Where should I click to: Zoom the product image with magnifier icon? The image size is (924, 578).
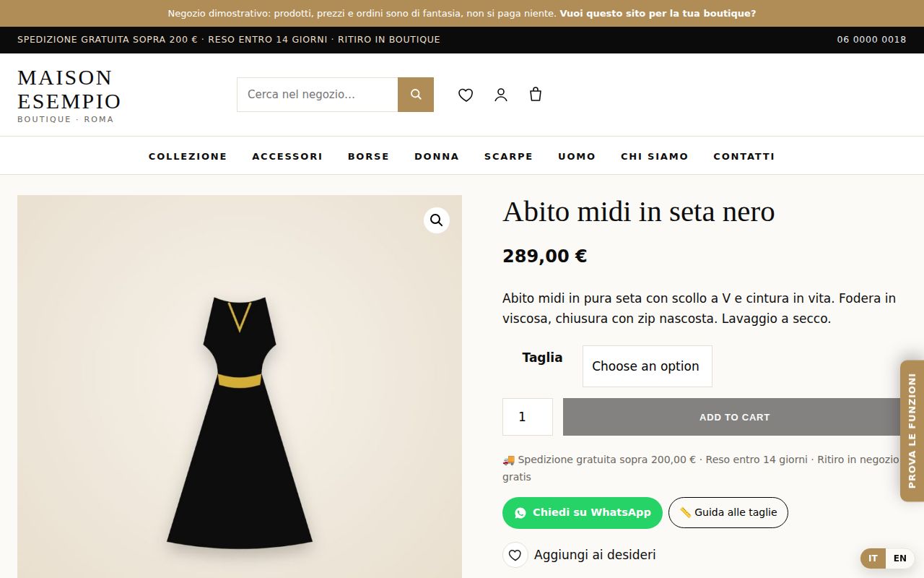(437, 220)
